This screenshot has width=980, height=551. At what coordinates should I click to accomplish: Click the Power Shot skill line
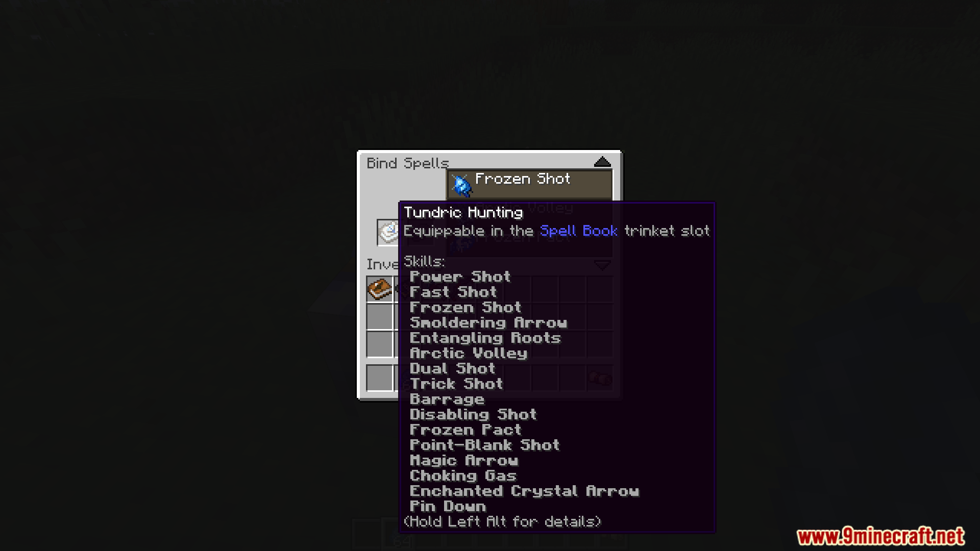(460, 277)
